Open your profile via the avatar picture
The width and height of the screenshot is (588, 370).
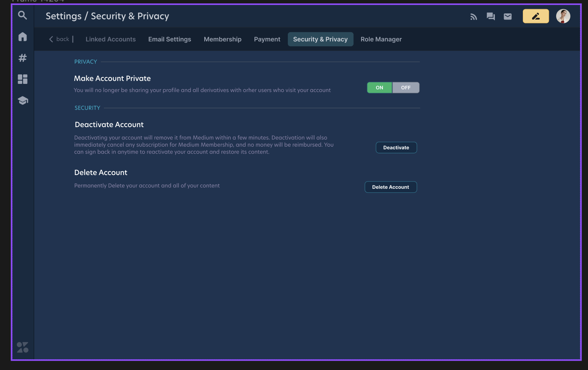(x=563, y=16)
